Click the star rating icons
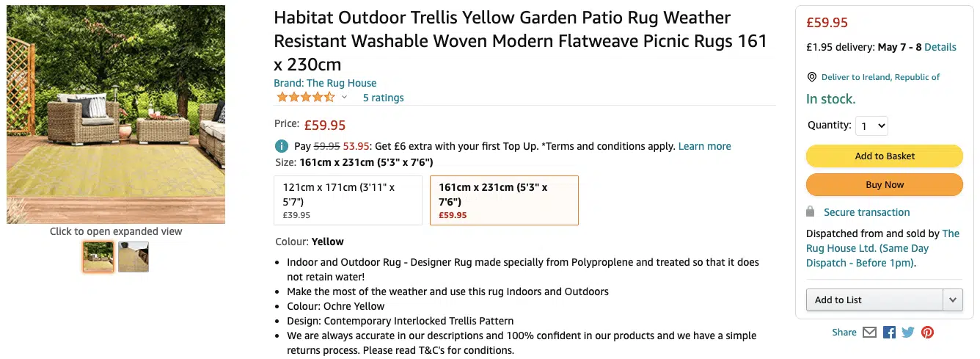The height and width of the screenshot is (359, 980). [x=305, y=97]
